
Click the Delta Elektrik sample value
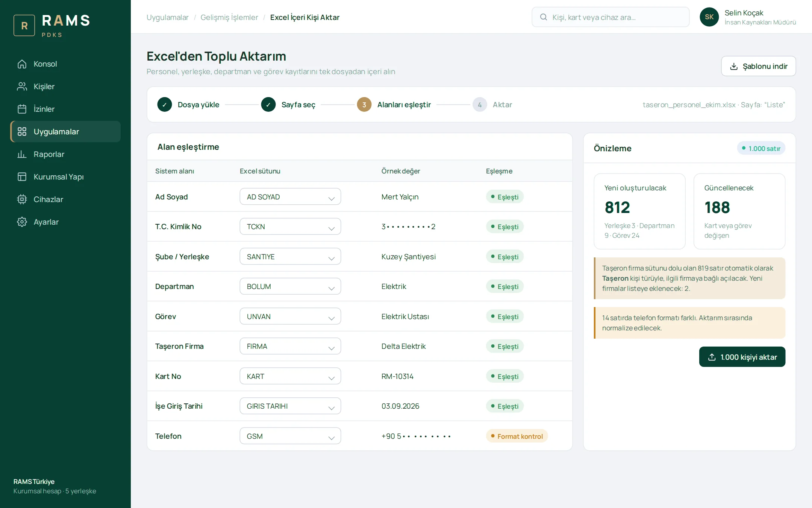tap(403, 346)
